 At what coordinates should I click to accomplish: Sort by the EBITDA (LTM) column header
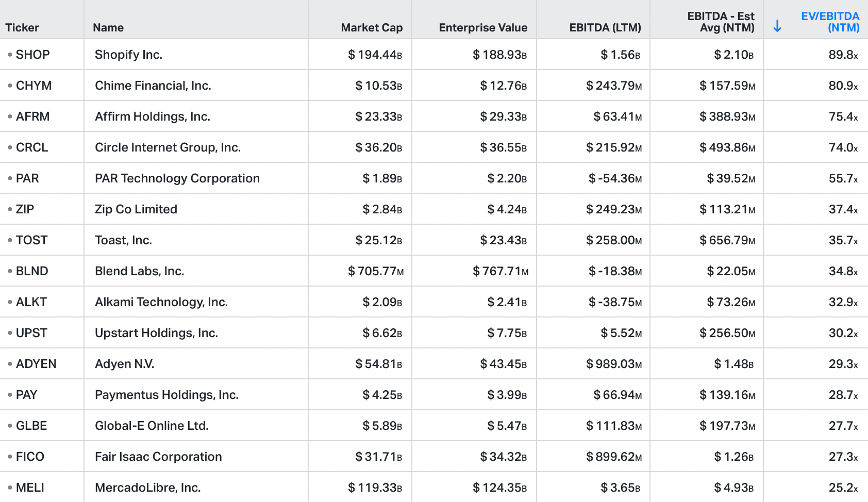pyautogui.click(x=605, y=28)
